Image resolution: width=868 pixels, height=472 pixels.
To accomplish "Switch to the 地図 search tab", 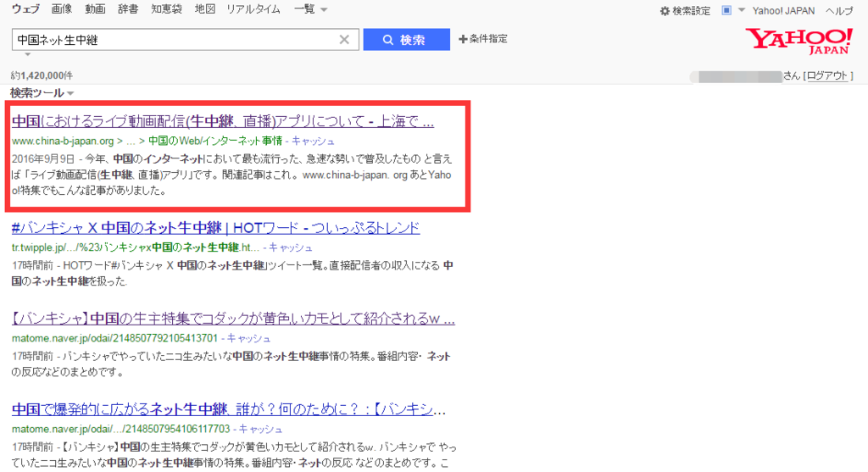I will tap(205, 8).
